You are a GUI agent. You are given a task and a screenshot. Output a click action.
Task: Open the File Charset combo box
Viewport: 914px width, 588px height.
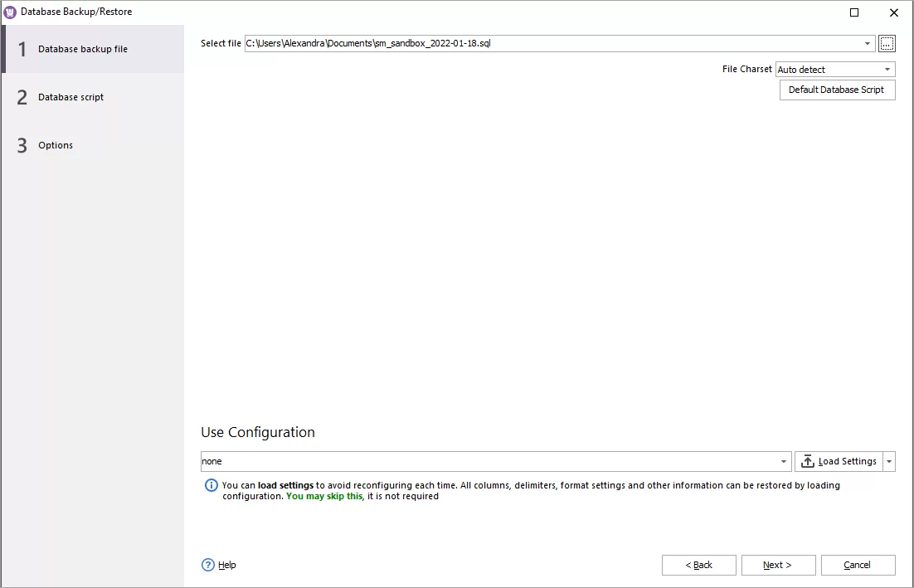[834, 69]
